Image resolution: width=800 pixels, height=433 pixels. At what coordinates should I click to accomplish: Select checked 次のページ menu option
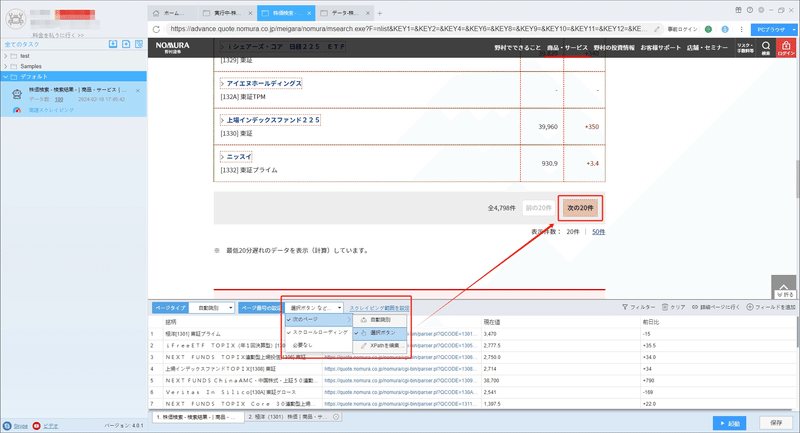pos(318,319)
